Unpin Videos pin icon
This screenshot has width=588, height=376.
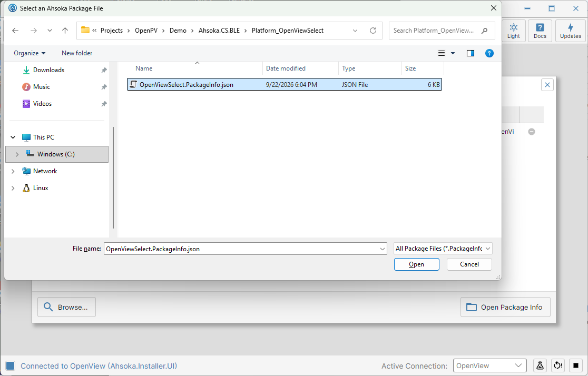(104, 104)
